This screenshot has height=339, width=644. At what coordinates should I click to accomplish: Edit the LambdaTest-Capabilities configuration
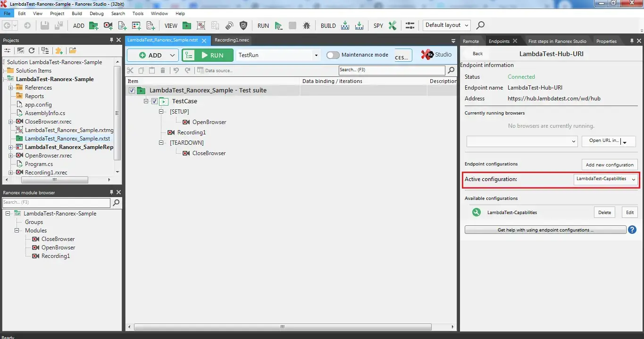click(629, 212)
